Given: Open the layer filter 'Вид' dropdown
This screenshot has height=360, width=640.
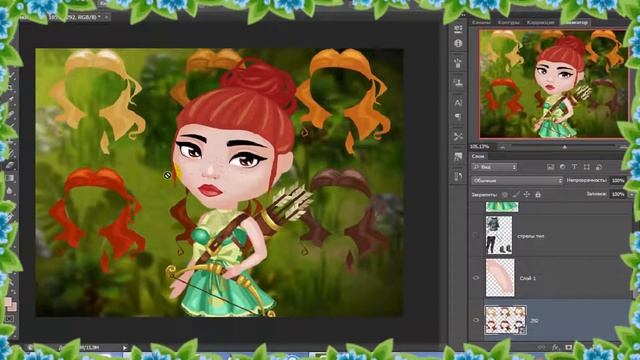Looking at the screenshot, I should [494, 167].
